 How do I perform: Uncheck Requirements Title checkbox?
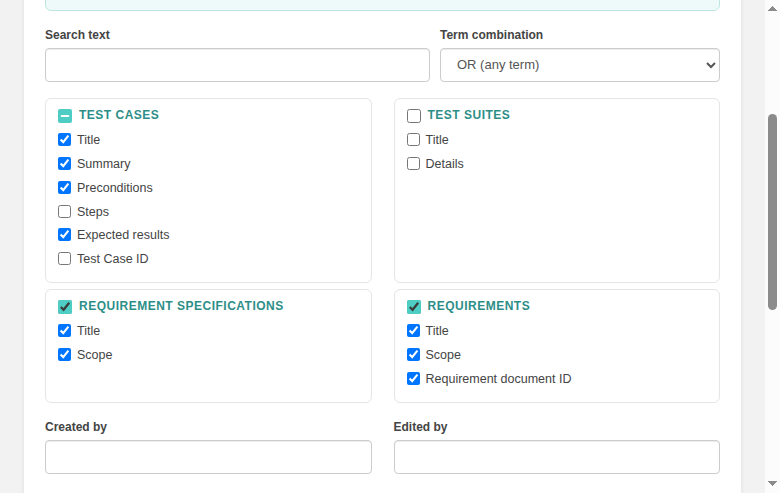[413, 330]
